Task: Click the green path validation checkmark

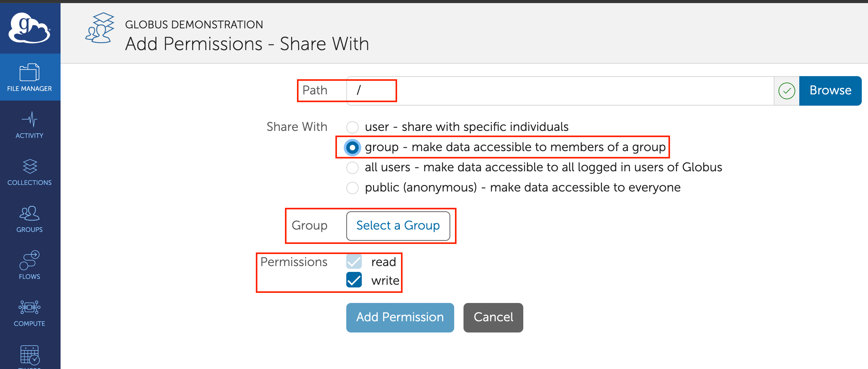Action: [x=786, y=91]
